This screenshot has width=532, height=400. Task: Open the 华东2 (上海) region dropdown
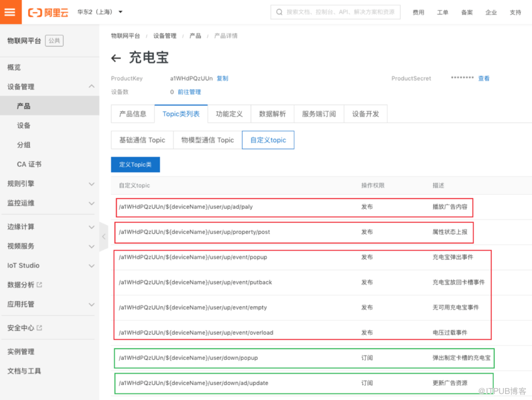[100, 12]
